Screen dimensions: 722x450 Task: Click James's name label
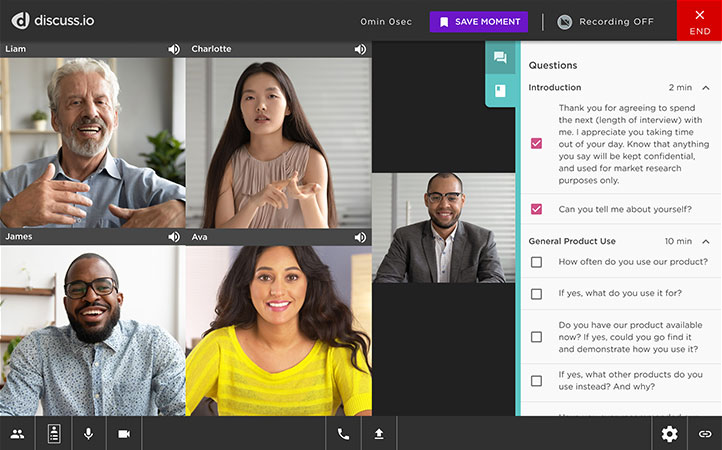pos(19,236)
